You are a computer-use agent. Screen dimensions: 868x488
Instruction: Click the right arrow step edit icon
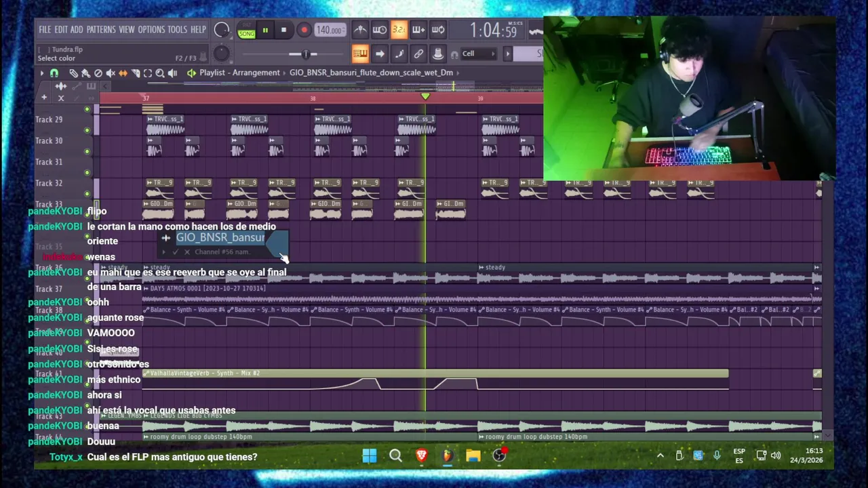pyautogui.click(x=380, y=54)
